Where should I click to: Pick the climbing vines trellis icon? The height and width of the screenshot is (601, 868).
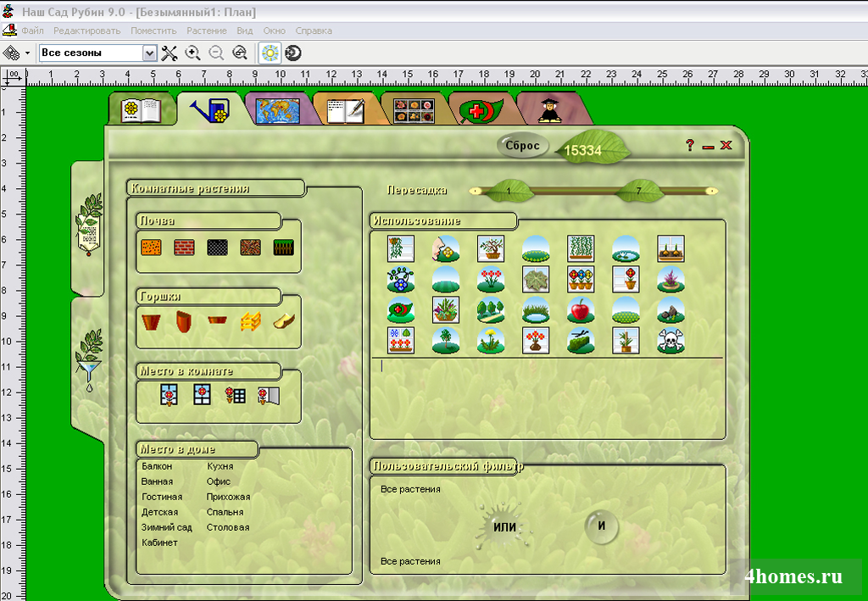pyautogui.click(x=581, y=248)
